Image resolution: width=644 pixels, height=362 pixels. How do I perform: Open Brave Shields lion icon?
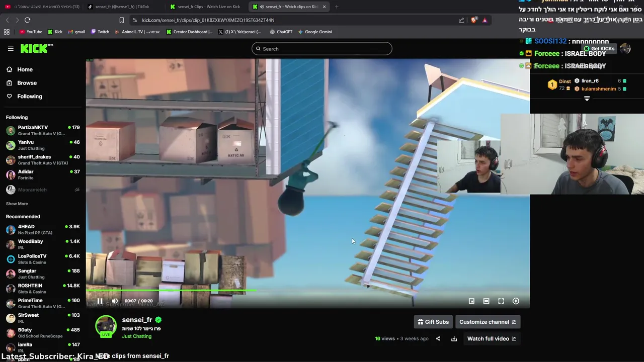coord(474,20)
